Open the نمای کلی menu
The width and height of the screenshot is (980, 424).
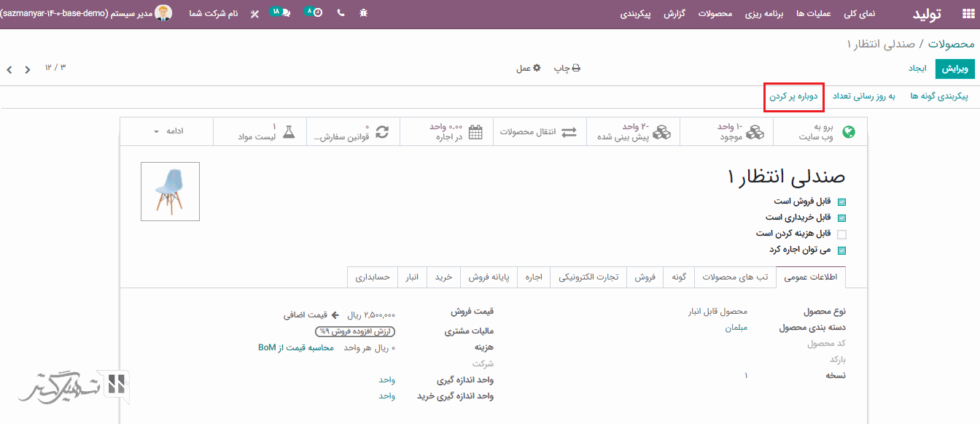point(860,14)
